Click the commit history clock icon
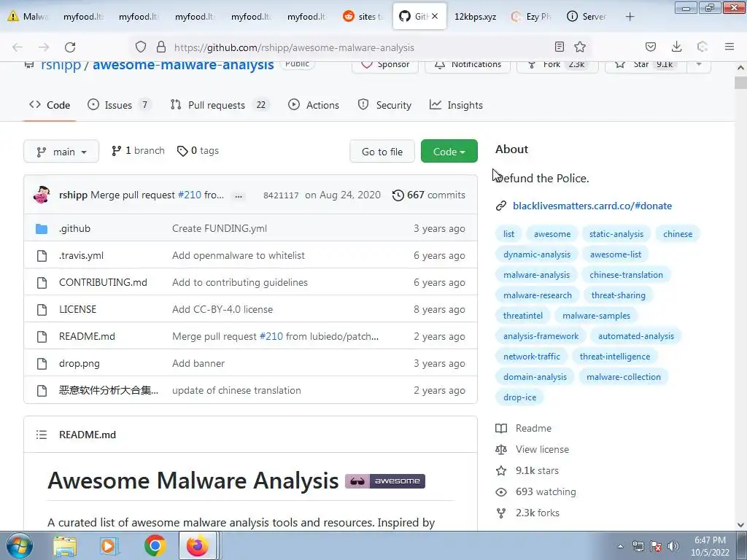Screen dimensions: 747x560 (398, 195)
